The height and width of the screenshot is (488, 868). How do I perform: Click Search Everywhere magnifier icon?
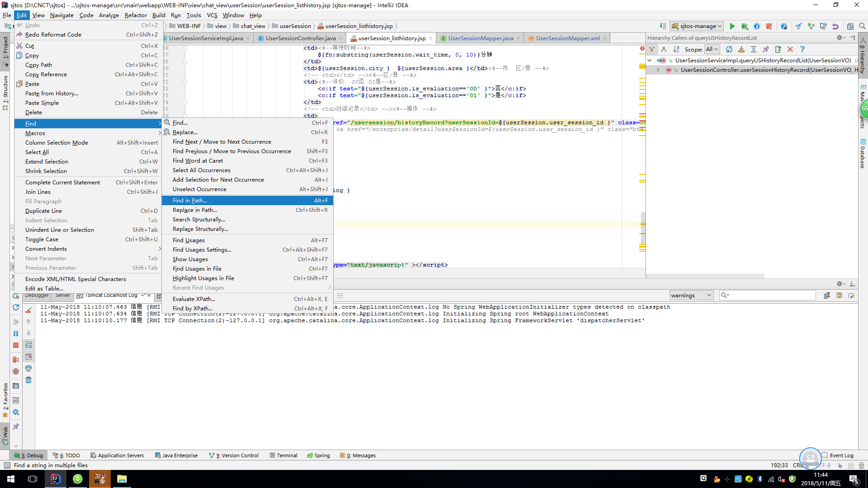(x=862, y=26)
